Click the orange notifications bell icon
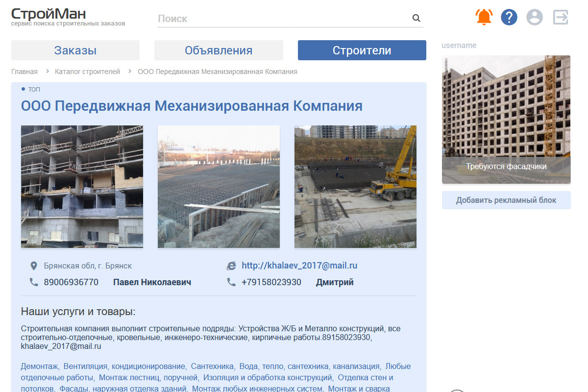The height and width of the screenshot is (392, 588). click(x=484, y=17)
